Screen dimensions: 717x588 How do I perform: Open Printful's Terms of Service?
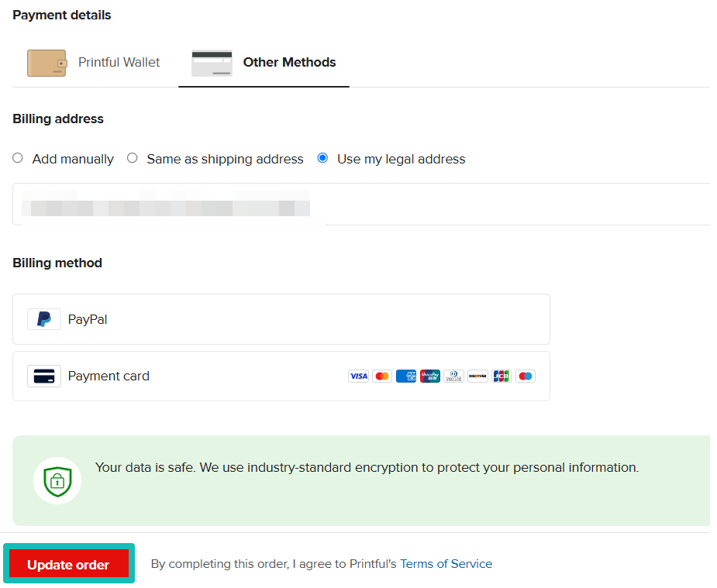click(x=446, y=563)
